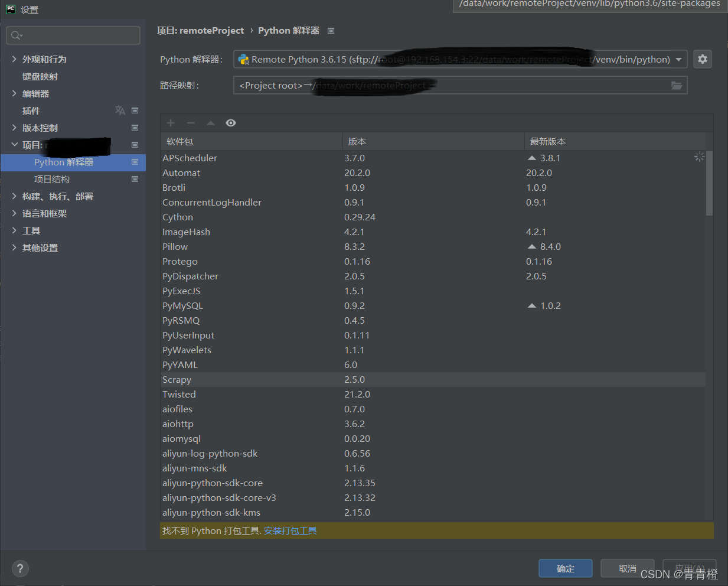Select the ConcurrentLogHandler package row
Viewport: 728px width, 586px height.
click(x=433, y=202)
